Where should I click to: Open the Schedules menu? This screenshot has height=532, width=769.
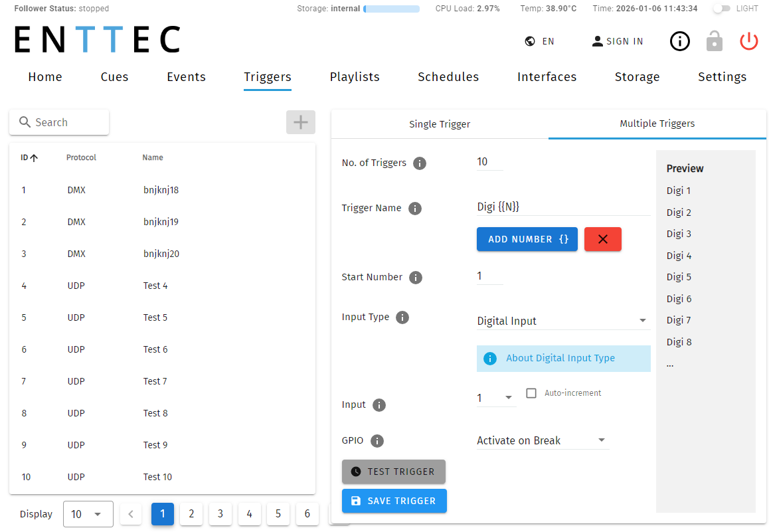pyautogui.click(x=448, y=77)
